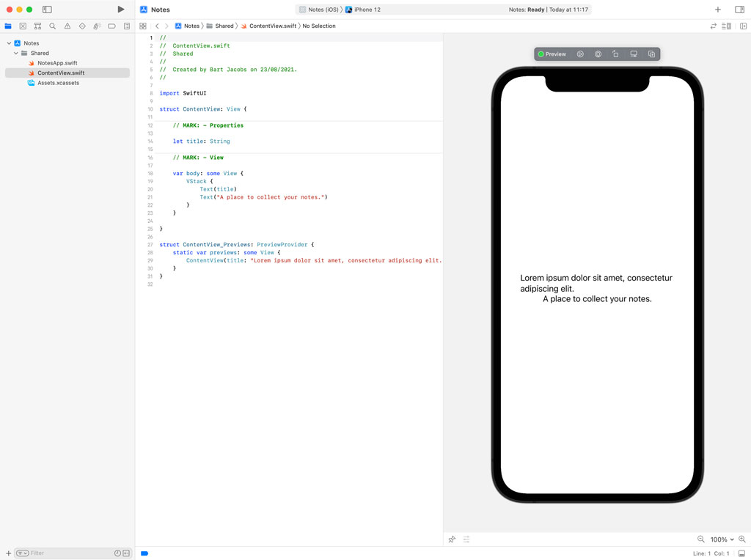751x560 pixels.
Task: Open ContentView.swift breadcrumb in jump bar
Action: 268,26
